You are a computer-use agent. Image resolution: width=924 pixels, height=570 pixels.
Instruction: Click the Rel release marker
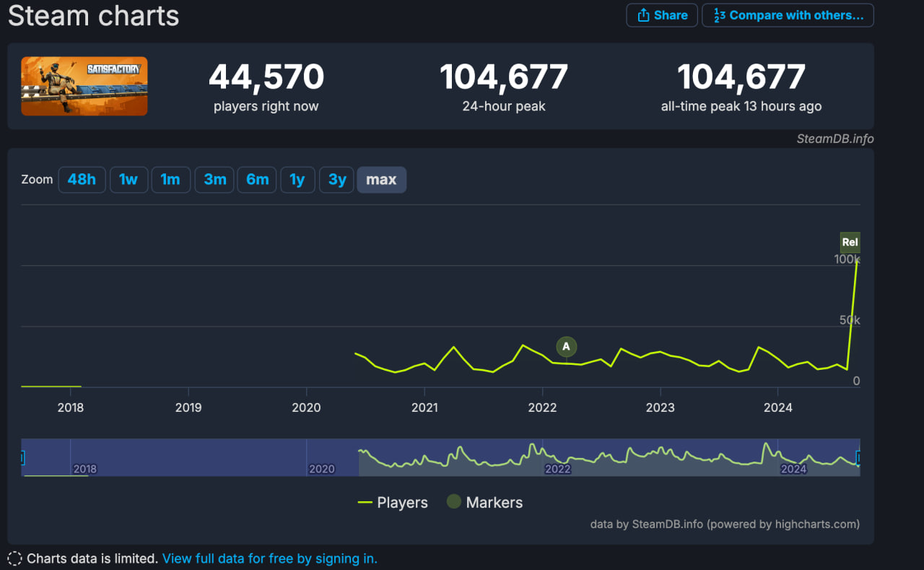point(850,242)
